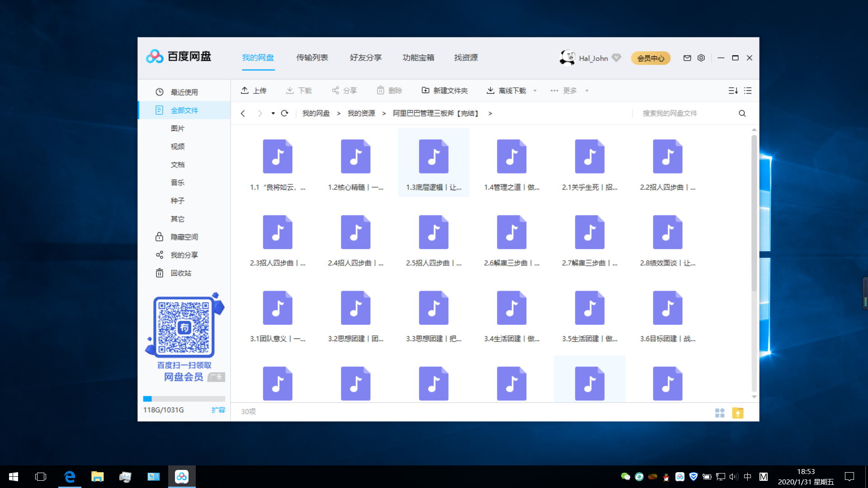The width and height of the screenshot is (868, 488).
Task: Click the 删除 (delete) icon
Action: point(380,90)
